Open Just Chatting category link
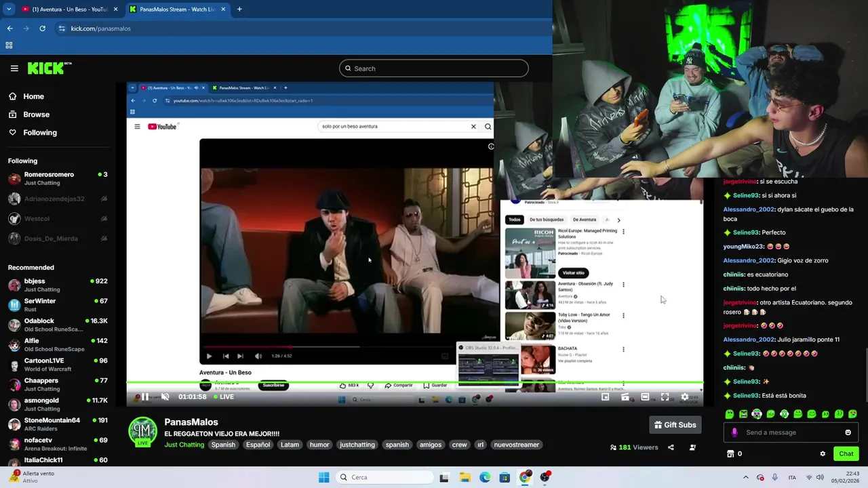Screen dimensions: 868x488 click(x=184, y=445)
